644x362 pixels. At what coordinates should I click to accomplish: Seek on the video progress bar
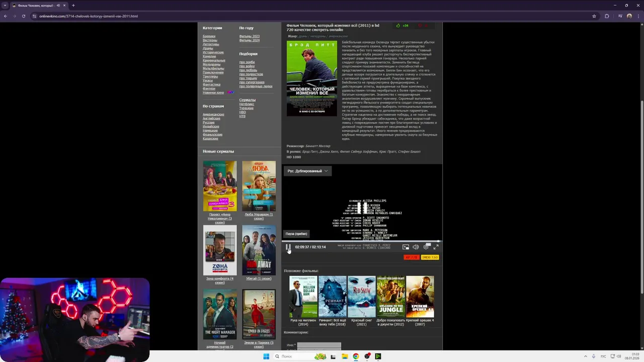(361, 241)
